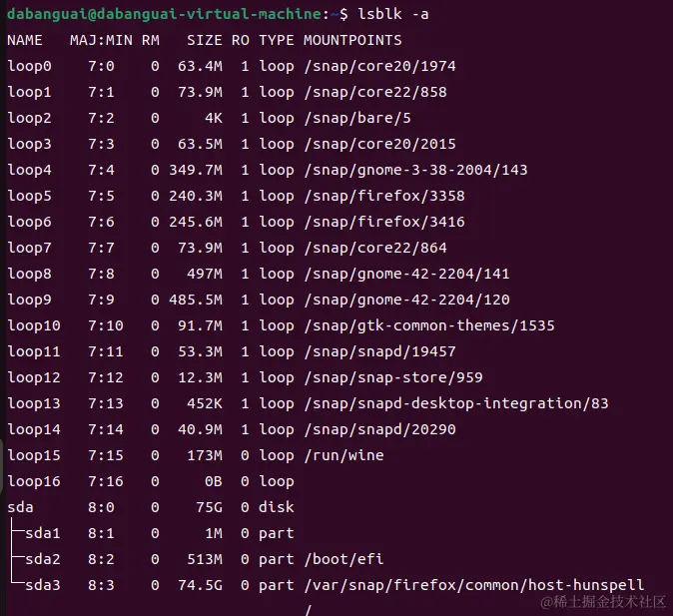673x616 pixels.
Task: Click the SIZE column header
Action: tap(205, 40)
